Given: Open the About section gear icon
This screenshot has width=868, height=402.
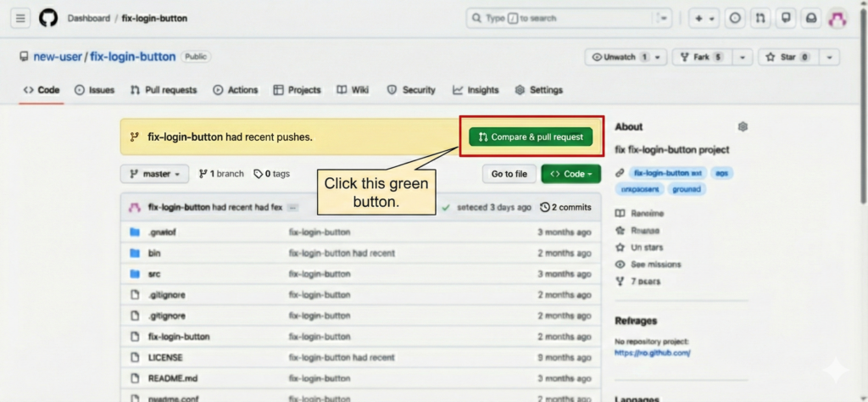Looking at the screenshot, I should click(x=743, y=126).
